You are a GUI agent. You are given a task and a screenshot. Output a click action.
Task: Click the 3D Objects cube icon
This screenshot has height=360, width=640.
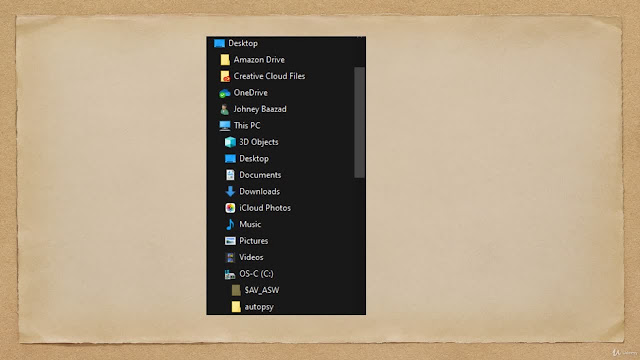point(230,142)
